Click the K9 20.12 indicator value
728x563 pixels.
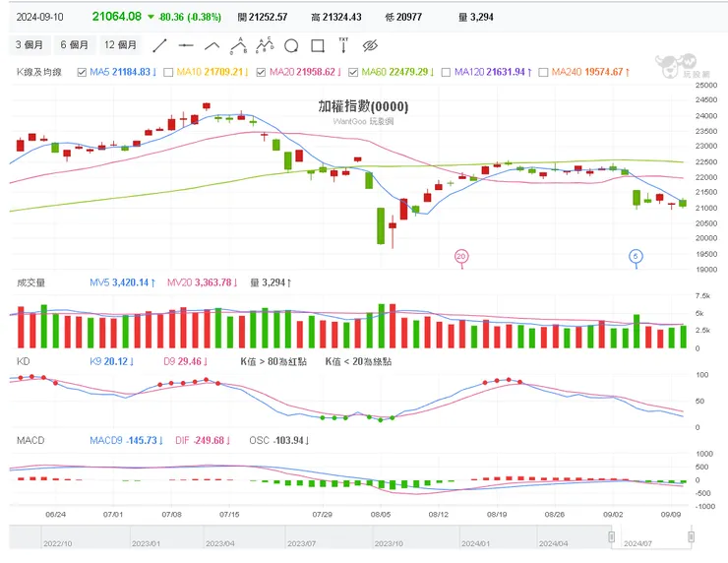(x=112, y=361)
